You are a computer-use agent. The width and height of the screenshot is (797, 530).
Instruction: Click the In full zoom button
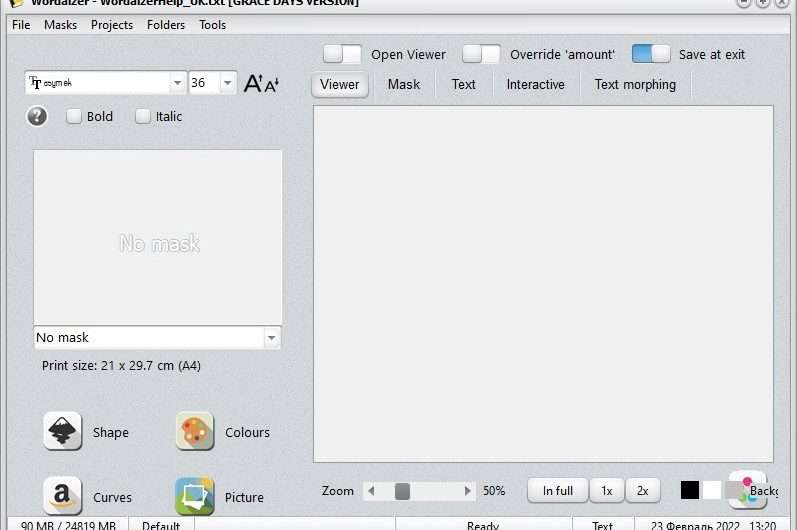tap(558, 491)
